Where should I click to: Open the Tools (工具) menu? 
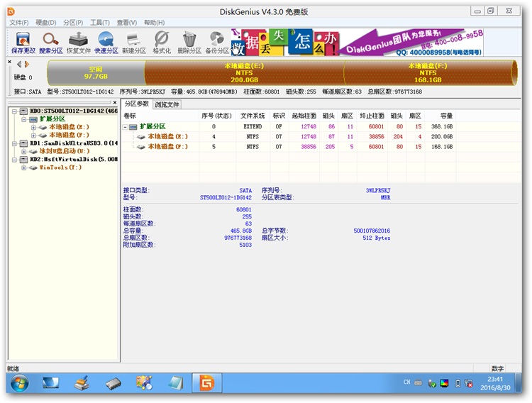coord(100,23)
